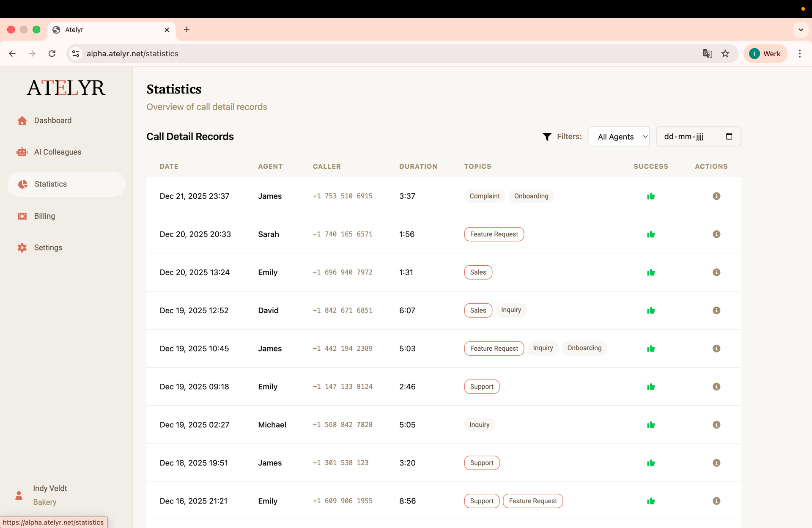Open info for Michael Dec 19 call
This screenshot has height=528, width=812.
tap(716, 425)
